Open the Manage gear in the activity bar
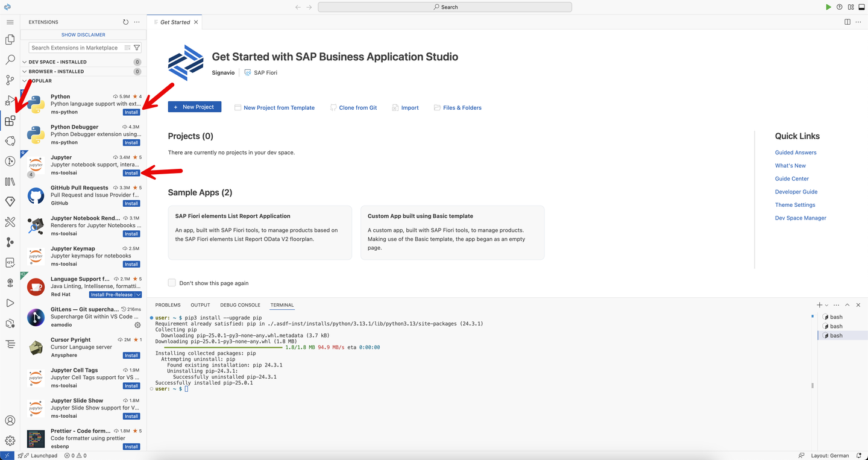This screenshot has width=868, height=460. (x=10, y=441)
